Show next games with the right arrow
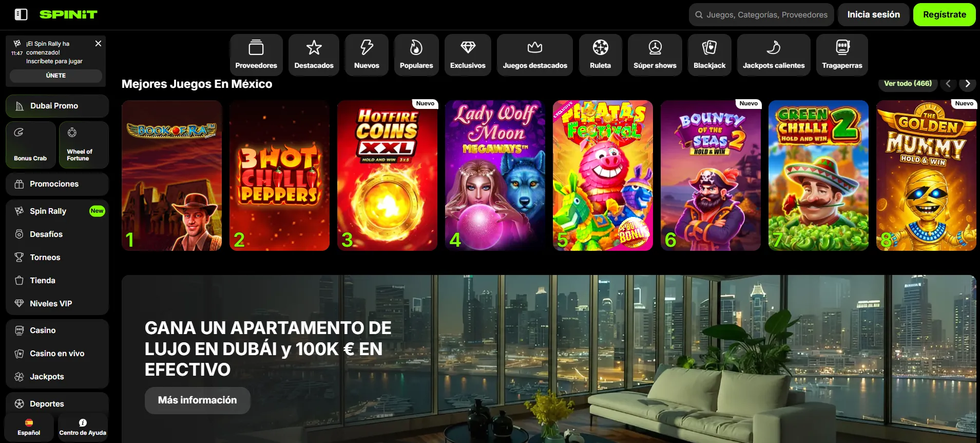 coord(968,84)
